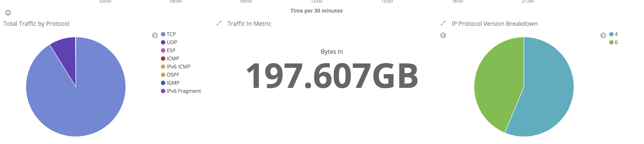Collapse the IP version legend arrow
The image size is (644, 144).
603,35
